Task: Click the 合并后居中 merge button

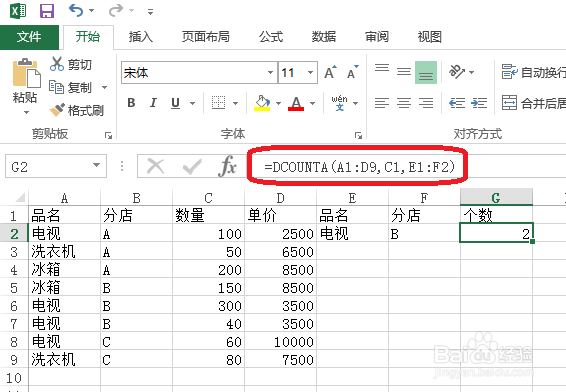Action: point(534,103)
